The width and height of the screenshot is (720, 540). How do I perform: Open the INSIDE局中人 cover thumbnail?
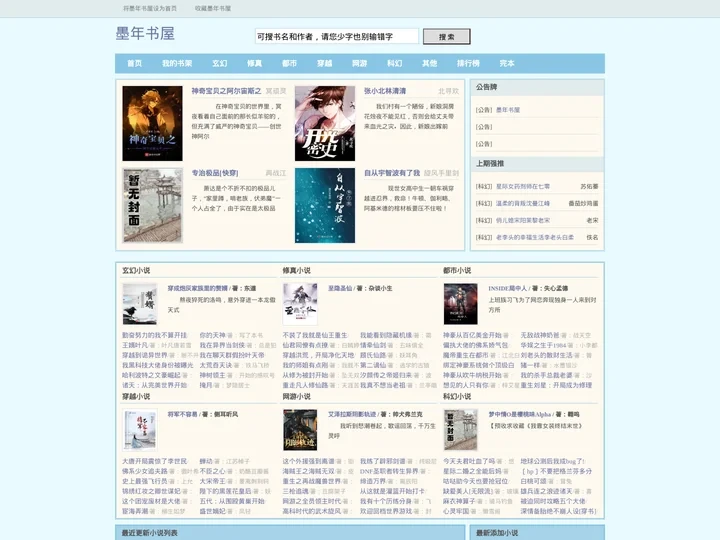pos(461,304)
